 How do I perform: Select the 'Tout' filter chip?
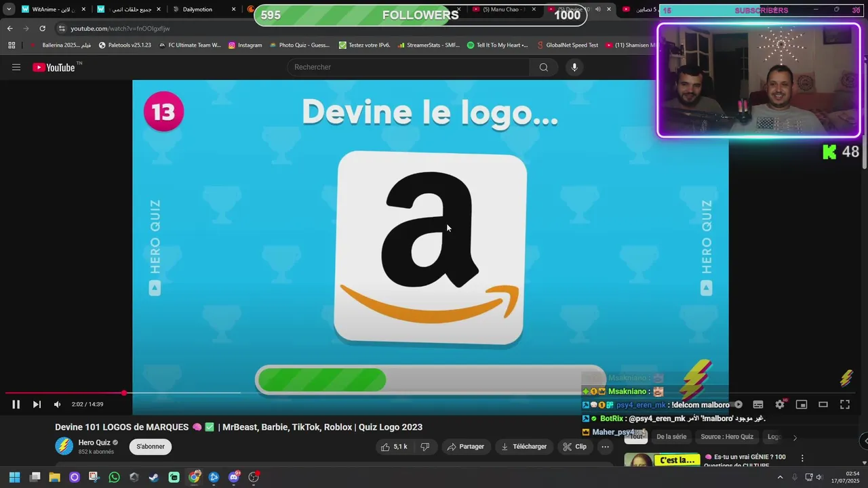coord(636,437)
